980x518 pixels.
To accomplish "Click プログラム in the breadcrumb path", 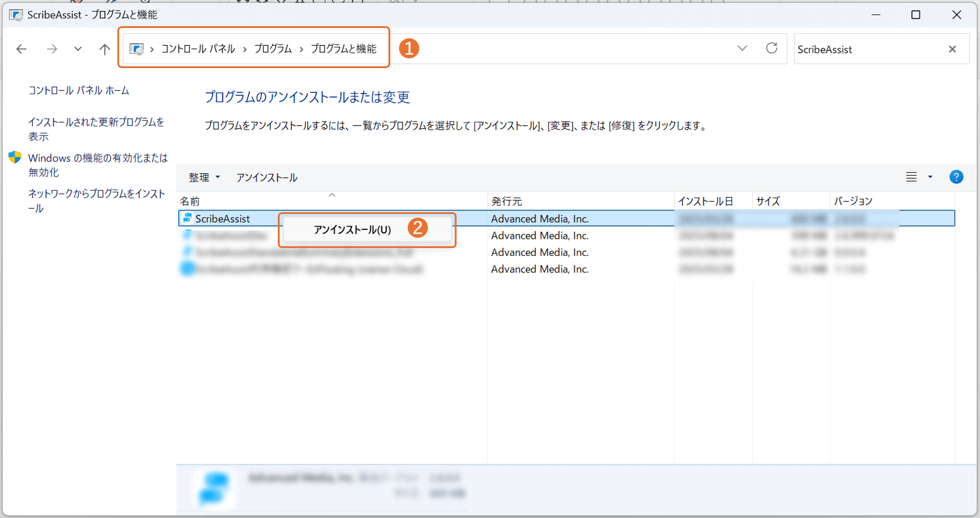I will tap(273, 49).
